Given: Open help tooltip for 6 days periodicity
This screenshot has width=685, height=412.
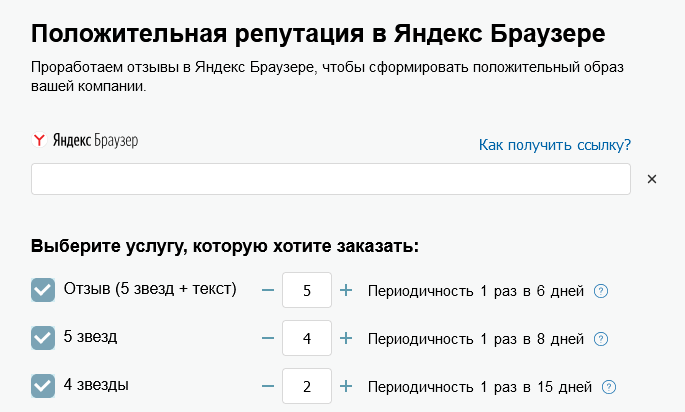Looking at the screenshot, I should pos(601,291).
